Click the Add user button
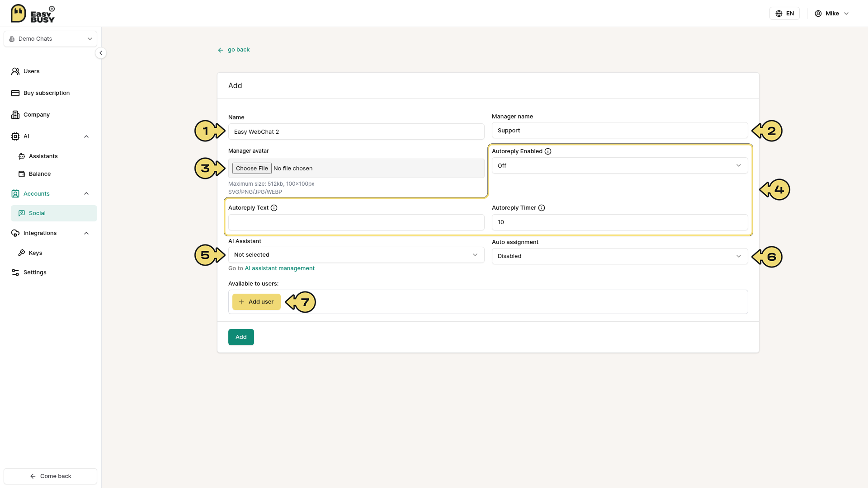 tap(256, 302)
